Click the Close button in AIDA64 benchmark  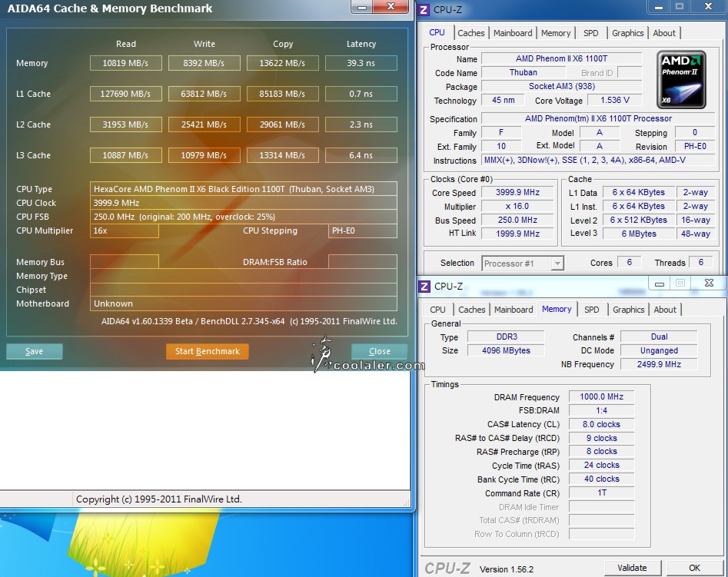point(379,351)
